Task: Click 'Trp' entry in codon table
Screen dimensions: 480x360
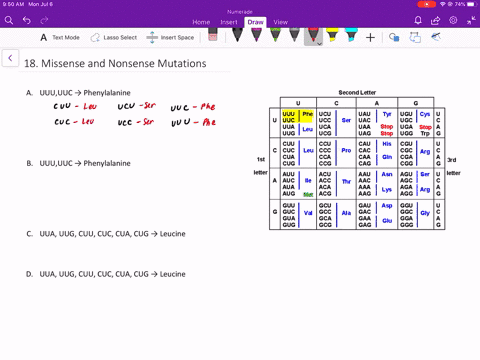Action: click(425, 133)
